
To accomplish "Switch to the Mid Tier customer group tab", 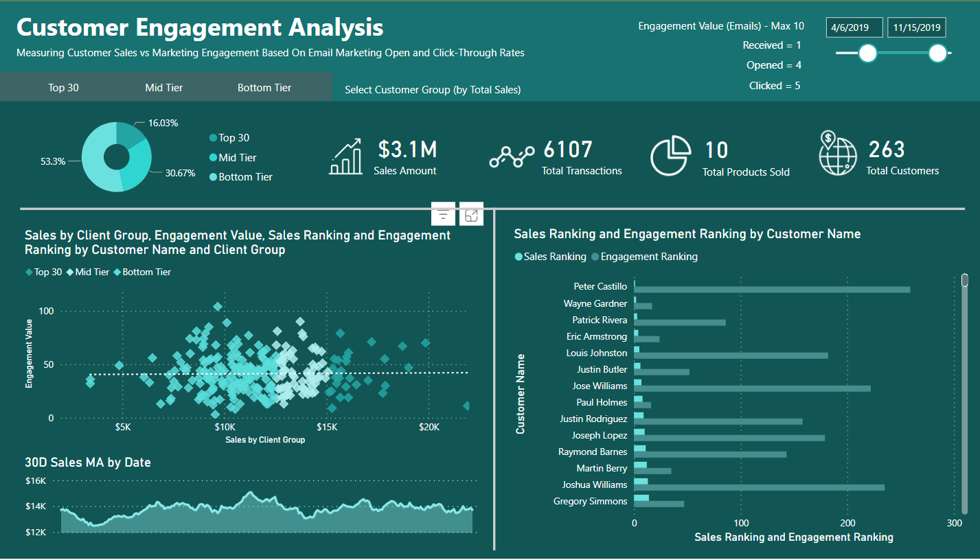I will pyautogui.click(x=164, y=87).
